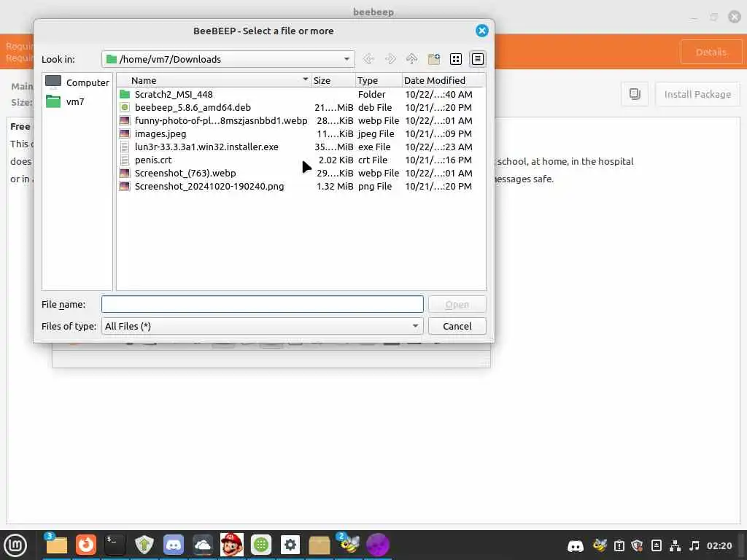Open the Linux Mint start menu
Viewport: 747px width, 560px height.
pos(15,545)
